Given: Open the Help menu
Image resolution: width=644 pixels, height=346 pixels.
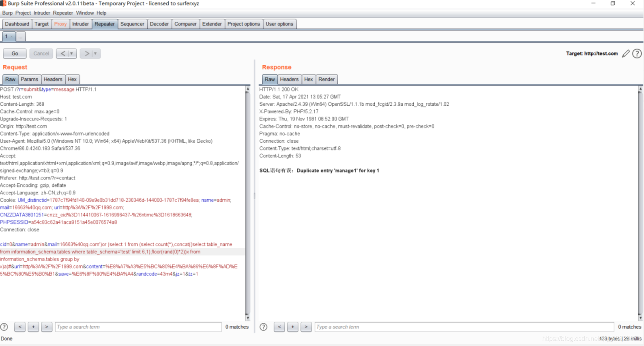Looking at the screenshot, I should (x=101, y=13).
